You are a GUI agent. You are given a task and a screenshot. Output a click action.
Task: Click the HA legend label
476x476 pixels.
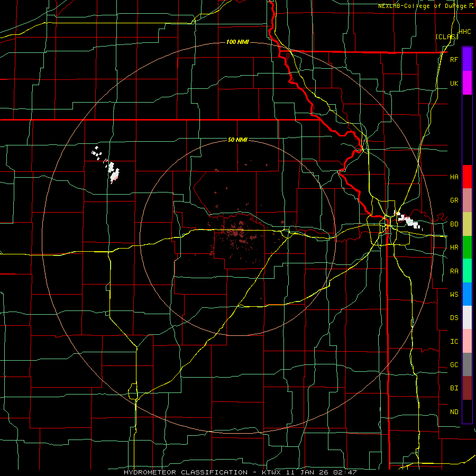tap(454, 177)
